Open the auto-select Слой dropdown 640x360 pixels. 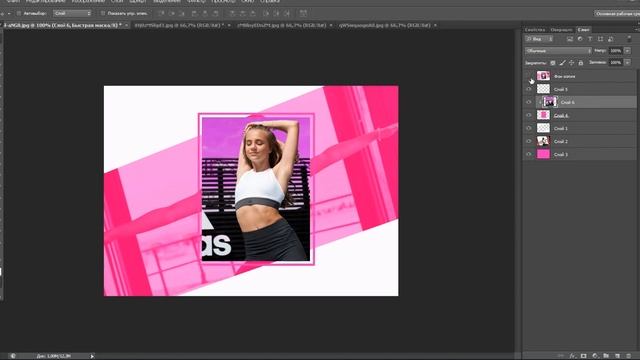(x=72, y=13)
